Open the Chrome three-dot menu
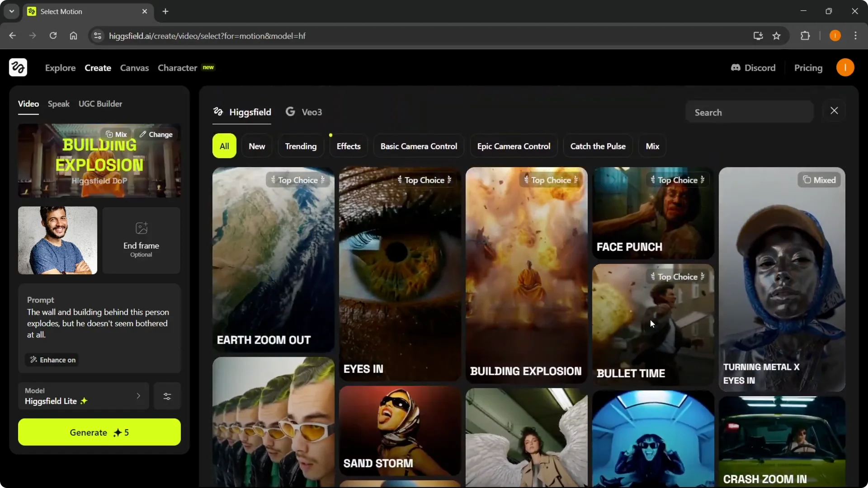This screenshot has height=488, width=868. point(855,36)
